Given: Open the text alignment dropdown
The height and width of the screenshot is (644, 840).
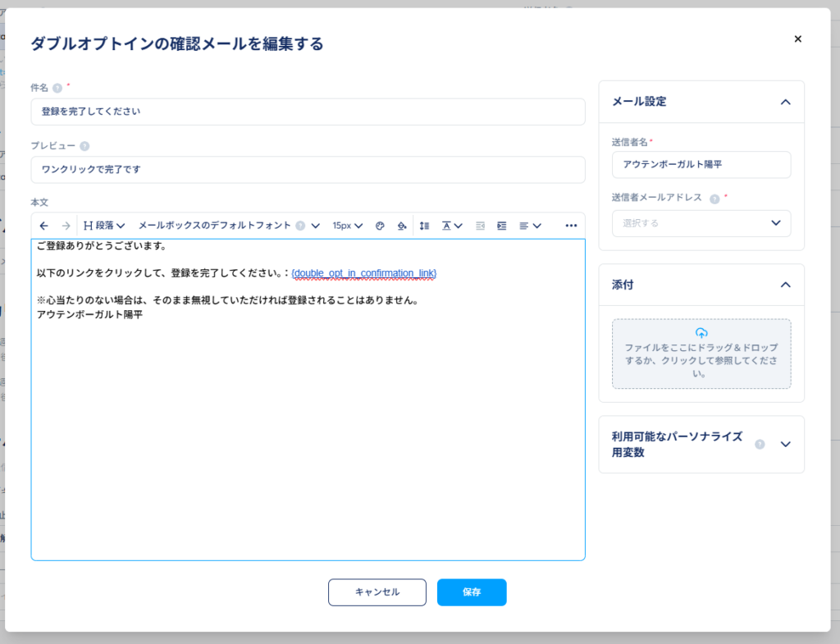Looking at the screenshot, I should point(530,226).
